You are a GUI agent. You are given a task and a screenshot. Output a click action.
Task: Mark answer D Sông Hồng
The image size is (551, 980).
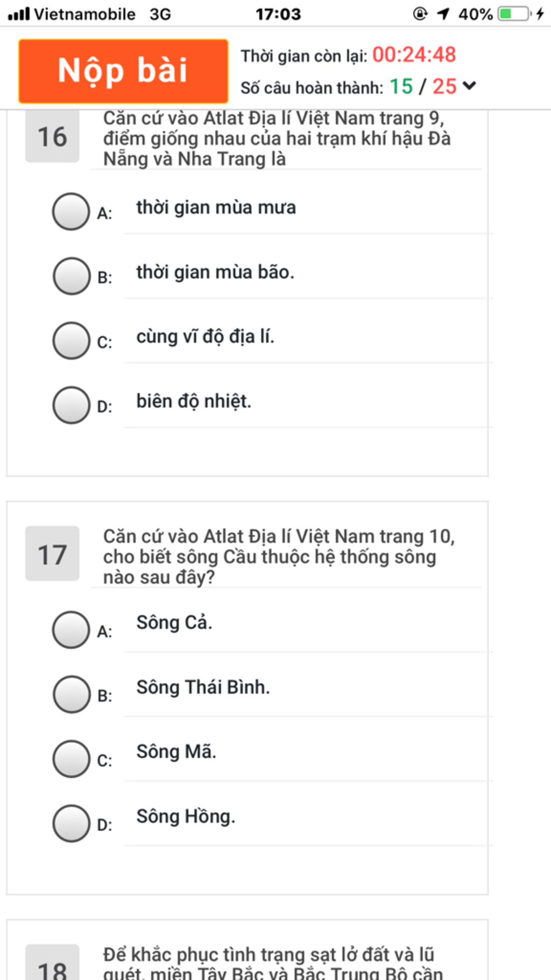click(x=71, y=823)
